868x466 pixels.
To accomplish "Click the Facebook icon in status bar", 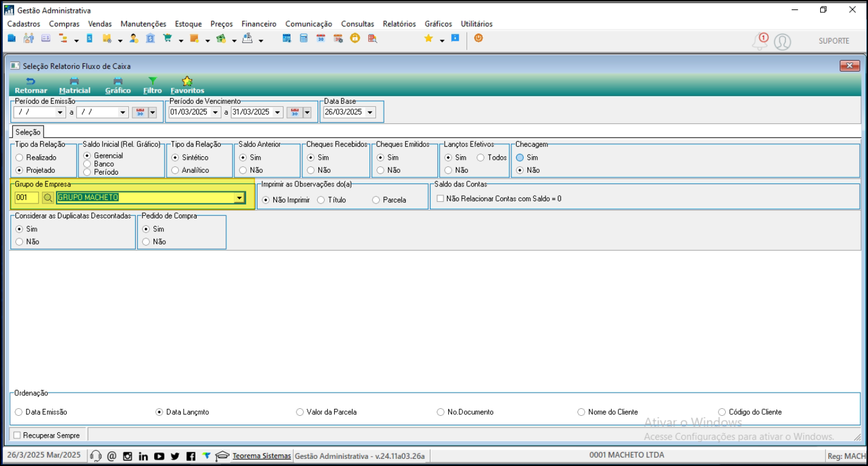I will pyautogui.click(x=191, y=456).
